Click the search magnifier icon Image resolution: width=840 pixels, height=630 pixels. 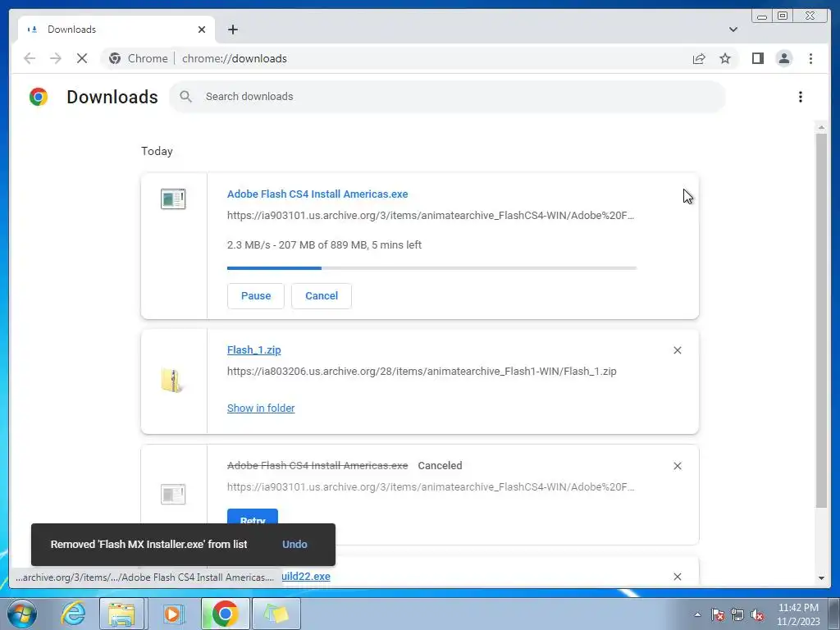[186, 97]
